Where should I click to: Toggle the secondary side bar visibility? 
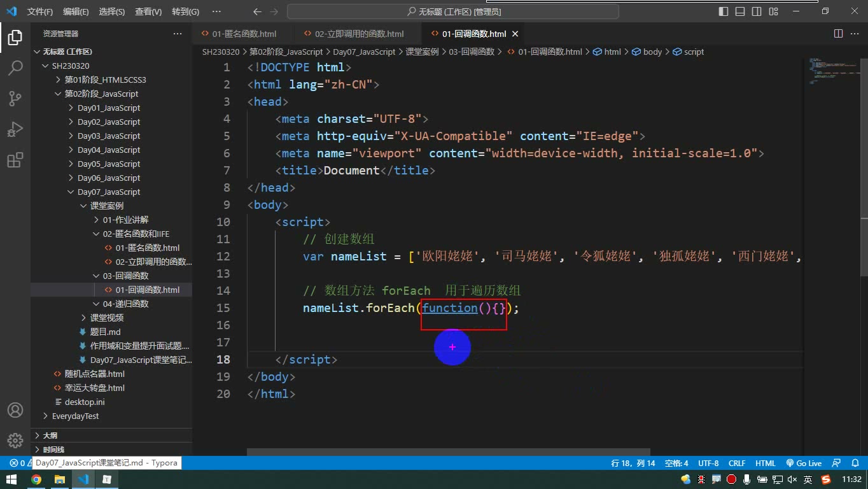tap(757, 11)
